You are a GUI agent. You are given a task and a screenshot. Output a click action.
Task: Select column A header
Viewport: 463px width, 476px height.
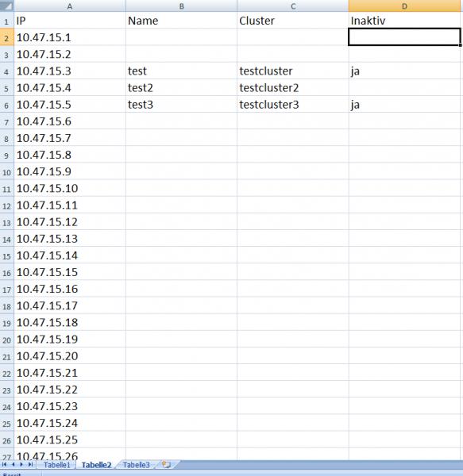pyautogui.click(x=70, y=6)
